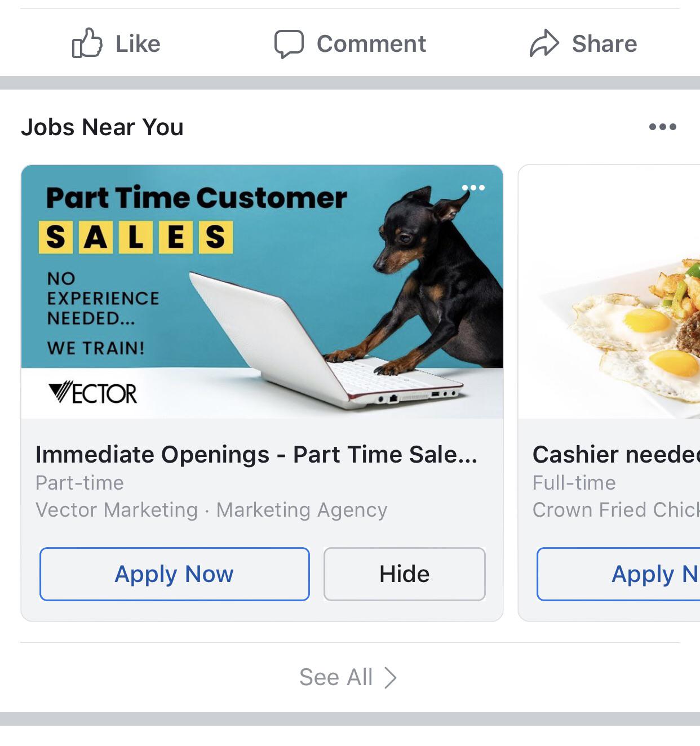Tap the Share arrow icon
The height and width of the screenshot is (746, 700).
[x=544, y=43]
